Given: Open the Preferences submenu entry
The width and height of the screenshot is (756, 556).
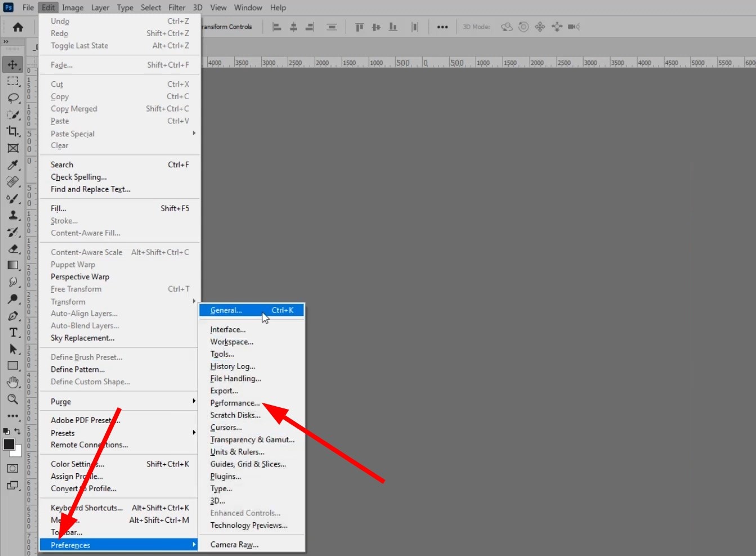Looking at the screenshot, I should tap(119, 545).
